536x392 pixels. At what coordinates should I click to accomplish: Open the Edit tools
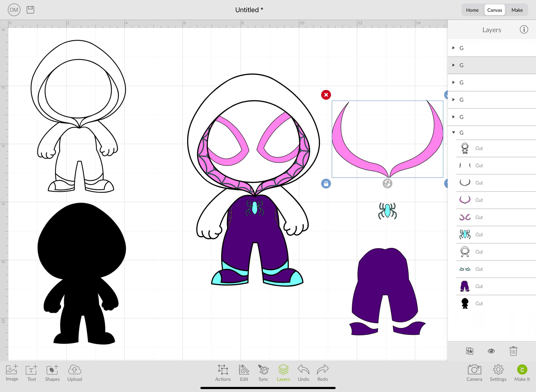coord(244,373)
